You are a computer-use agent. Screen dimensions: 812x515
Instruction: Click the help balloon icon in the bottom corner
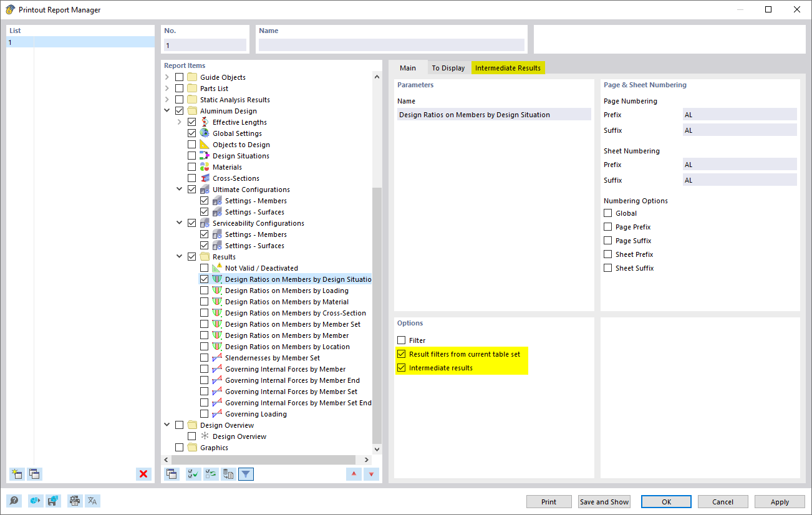point(12,501)
